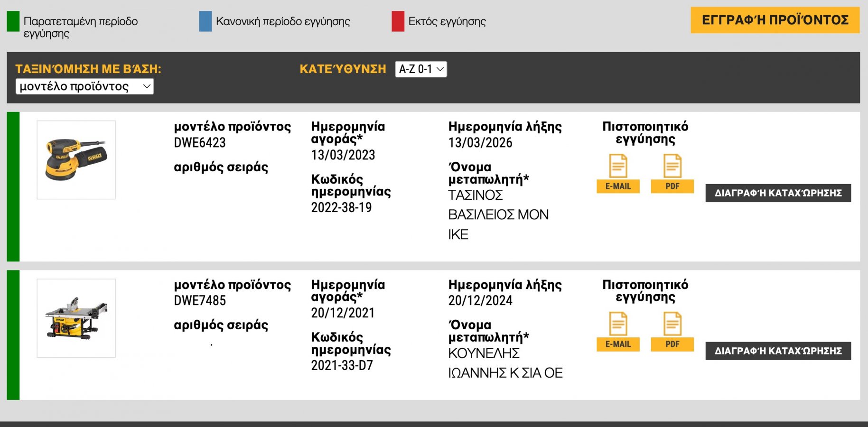Click the ΤΑΞΙΝΌΜΗΣΗ ΜΕ ΒΆΣΗ label
Screen dimensions: 868x427
[x=88, y=69]
